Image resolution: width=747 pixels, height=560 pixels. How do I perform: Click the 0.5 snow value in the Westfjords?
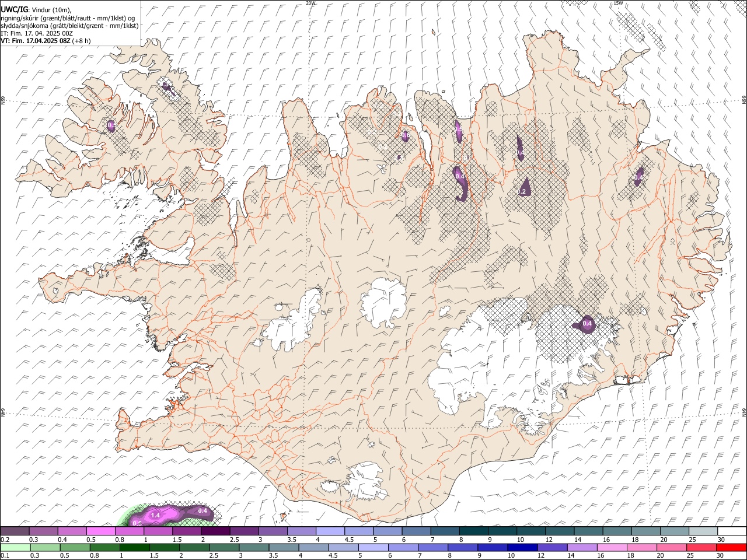(111, 125)
